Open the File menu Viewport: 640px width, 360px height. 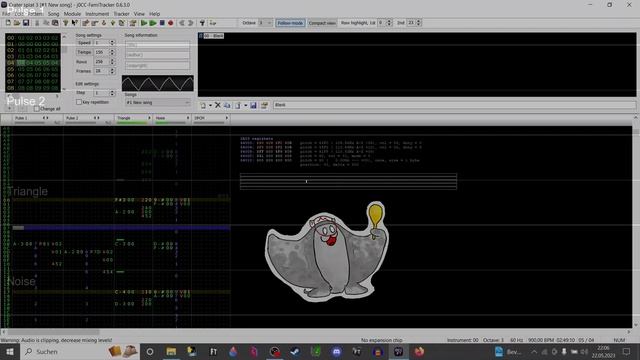pos(6,14)
